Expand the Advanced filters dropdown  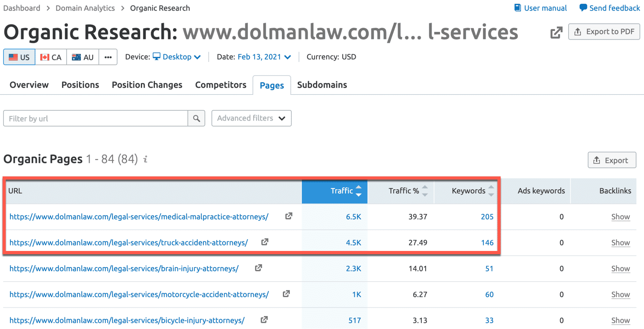[251, 118]
